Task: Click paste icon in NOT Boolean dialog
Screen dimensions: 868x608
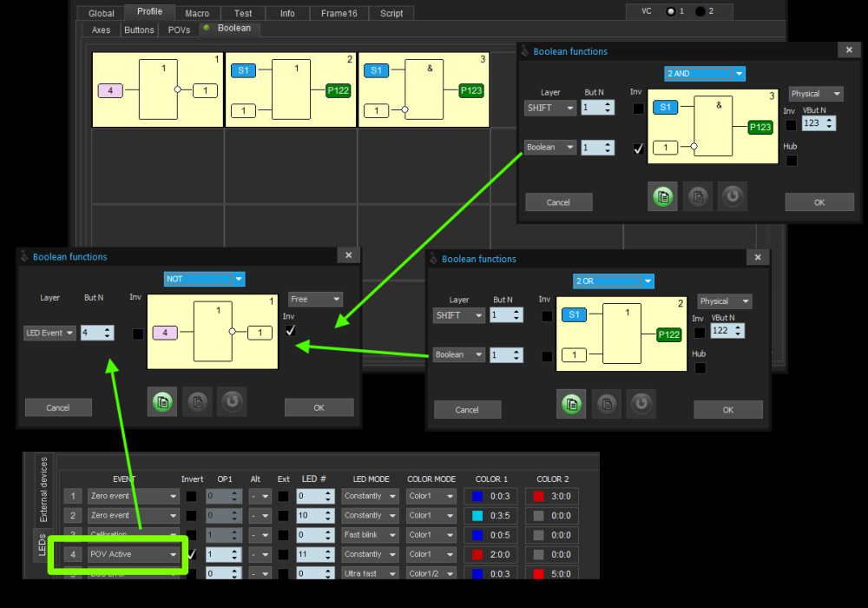Action: 198,402
